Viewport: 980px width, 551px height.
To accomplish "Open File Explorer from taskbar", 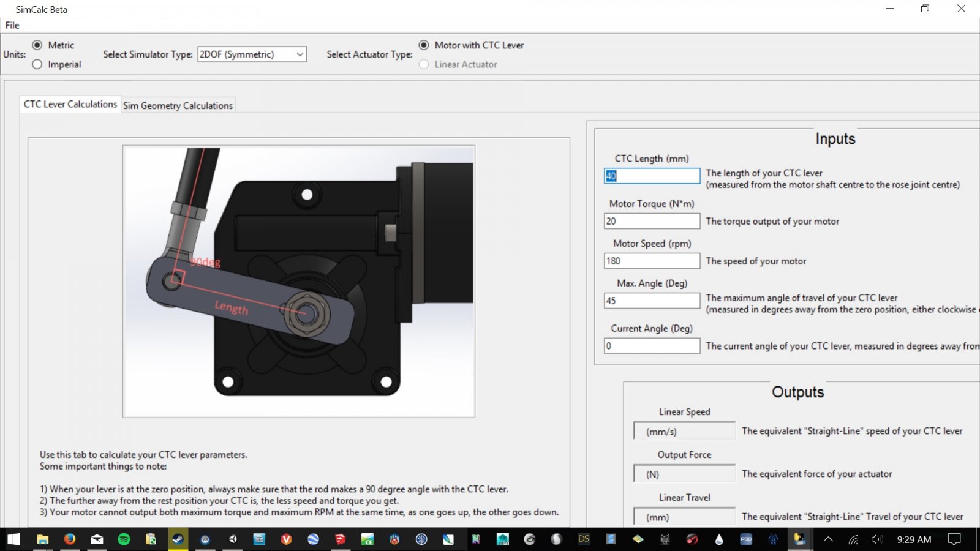I will (43, 539).
